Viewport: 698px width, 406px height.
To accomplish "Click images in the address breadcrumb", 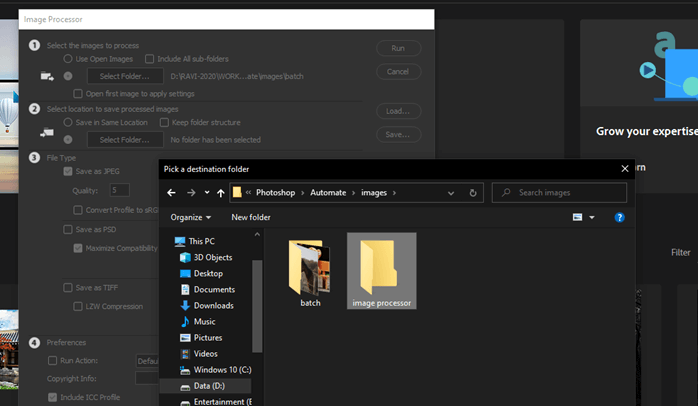I will [374, 193].
